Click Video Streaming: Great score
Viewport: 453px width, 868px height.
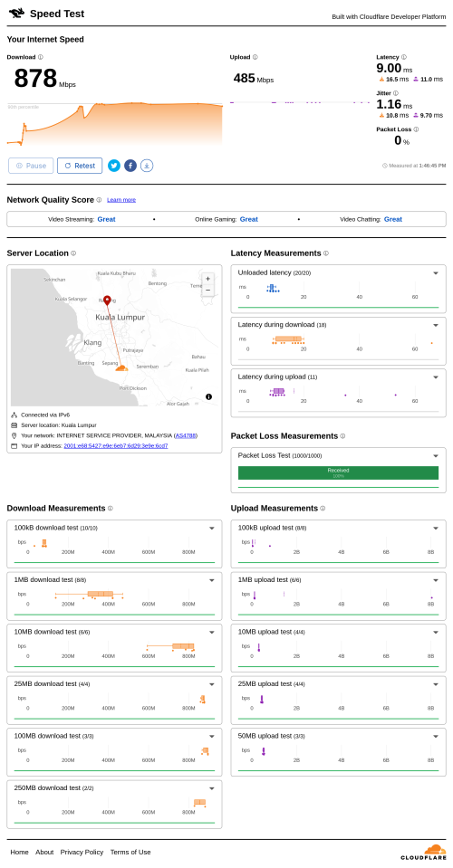82,219
